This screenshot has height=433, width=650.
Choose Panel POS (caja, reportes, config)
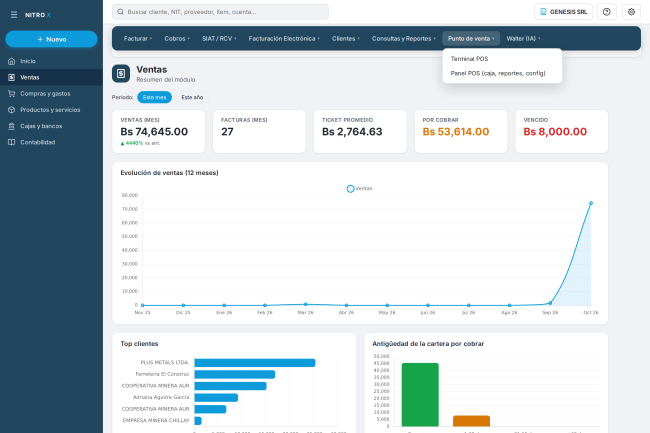click(502, 73)
